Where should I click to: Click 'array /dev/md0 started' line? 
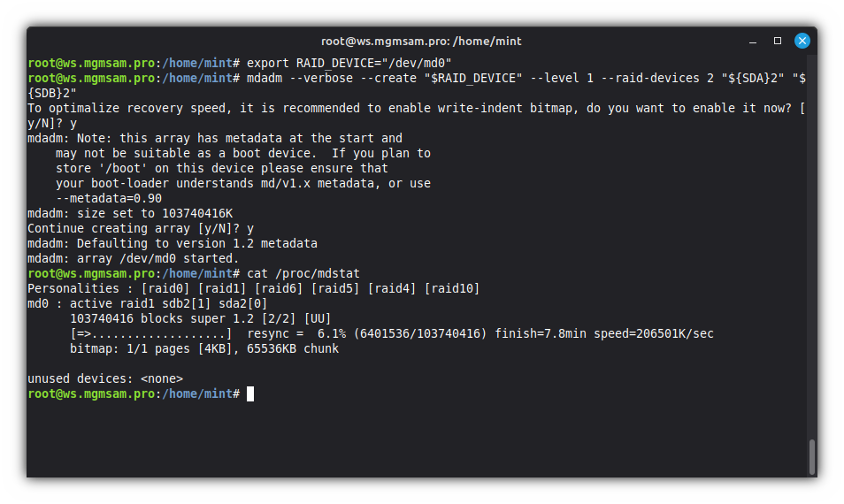point(133,258)
